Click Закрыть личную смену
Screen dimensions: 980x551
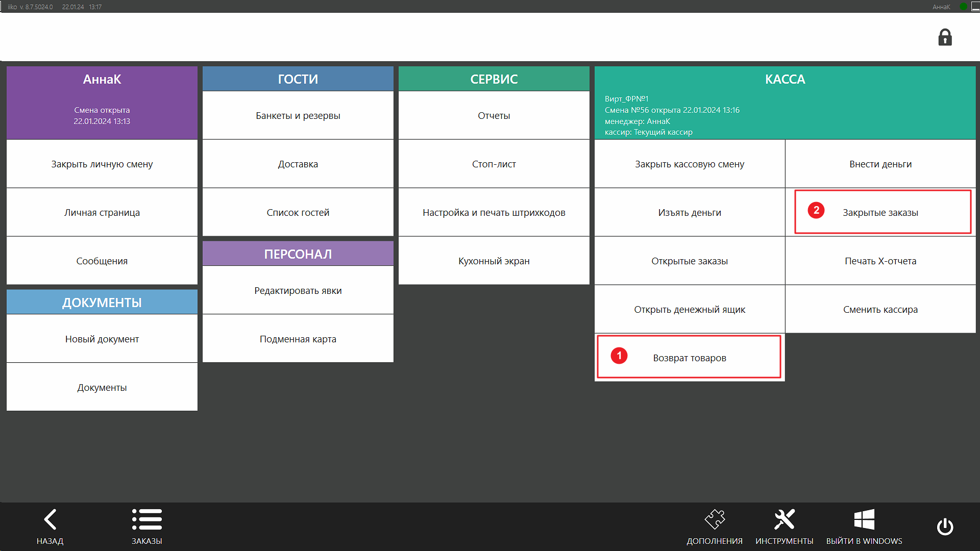[x=102, y=164]
